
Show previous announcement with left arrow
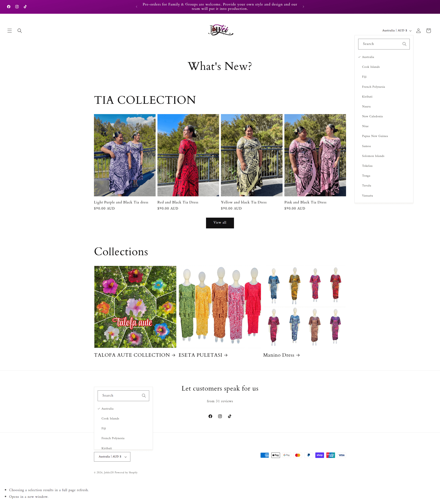tap(137, 7)
